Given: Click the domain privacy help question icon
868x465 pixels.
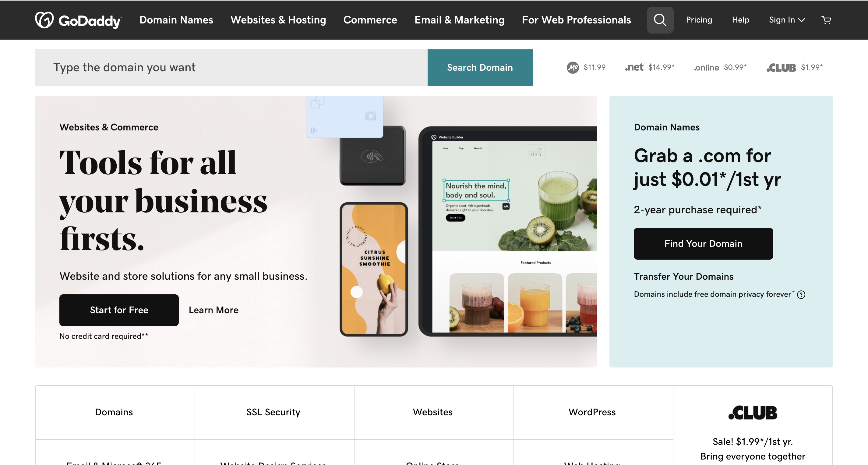Looking at the screenshot, I should (x=801, y=295).
